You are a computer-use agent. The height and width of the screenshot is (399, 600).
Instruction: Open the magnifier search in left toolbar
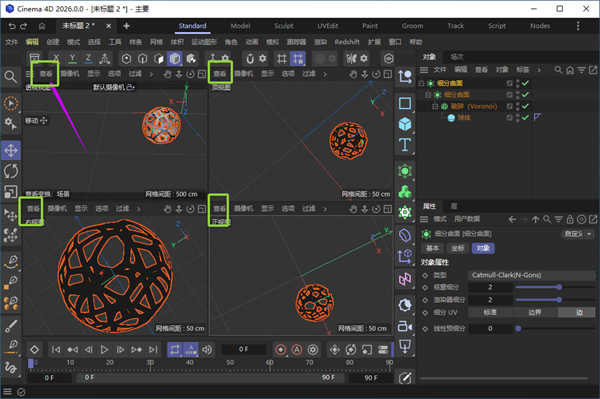pyautogui.click(x=11, y=77)
